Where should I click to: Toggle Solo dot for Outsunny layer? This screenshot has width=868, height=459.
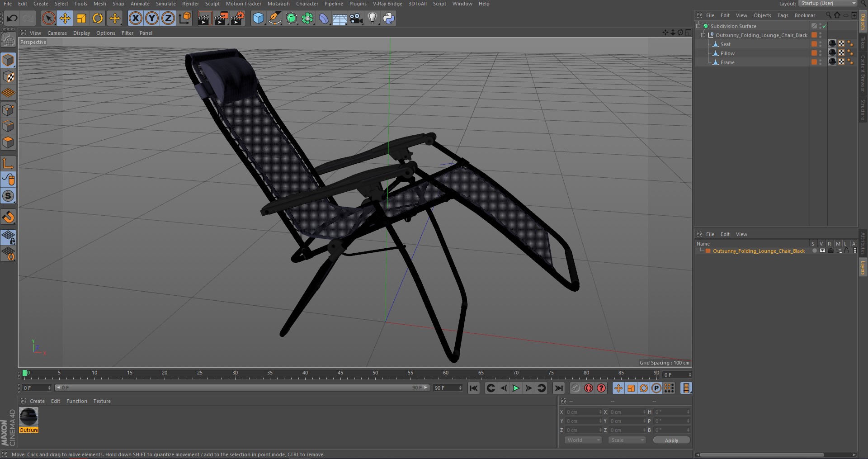pos(814,251)
